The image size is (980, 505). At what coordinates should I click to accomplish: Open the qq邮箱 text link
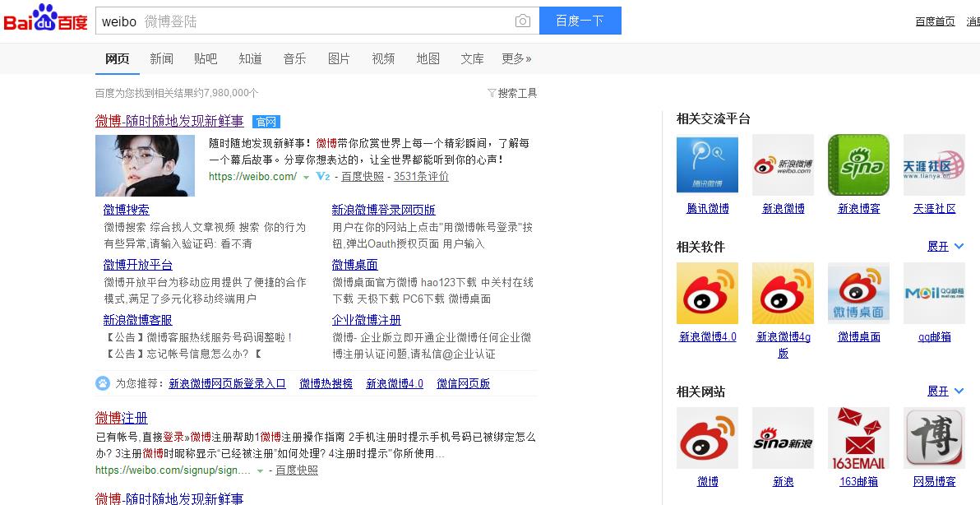935,337
